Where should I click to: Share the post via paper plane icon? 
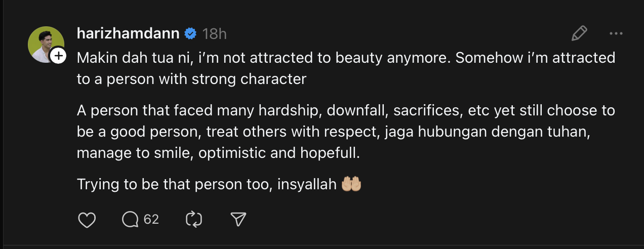(x=238, y=219)
